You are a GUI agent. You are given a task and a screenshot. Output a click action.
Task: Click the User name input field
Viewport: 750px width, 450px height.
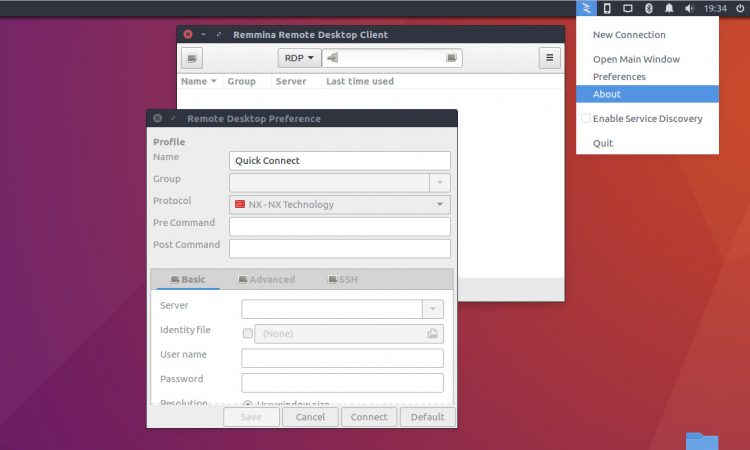[342, 358]
